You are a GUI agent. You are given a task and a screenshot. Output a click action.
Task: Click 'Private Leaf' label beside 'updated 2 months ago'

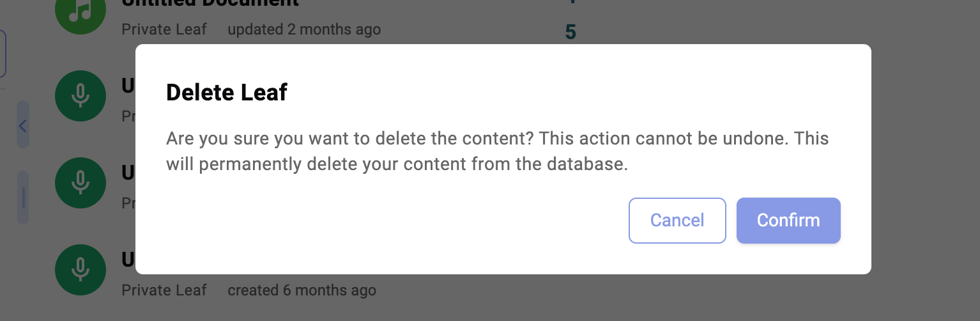(164, 29)
